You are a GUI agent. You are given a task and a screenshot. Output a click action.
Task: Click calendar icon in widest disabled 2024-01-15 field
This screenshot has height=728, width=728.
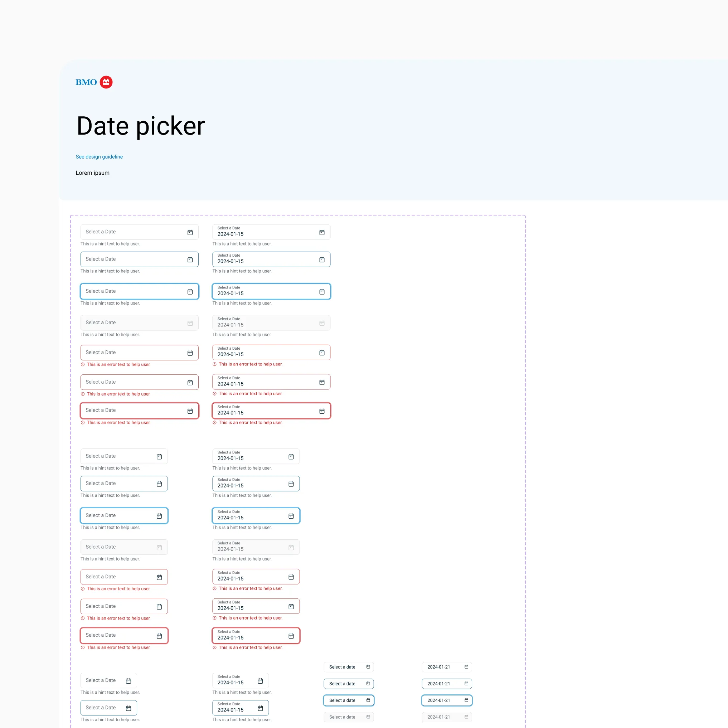[x=322, y=323]
